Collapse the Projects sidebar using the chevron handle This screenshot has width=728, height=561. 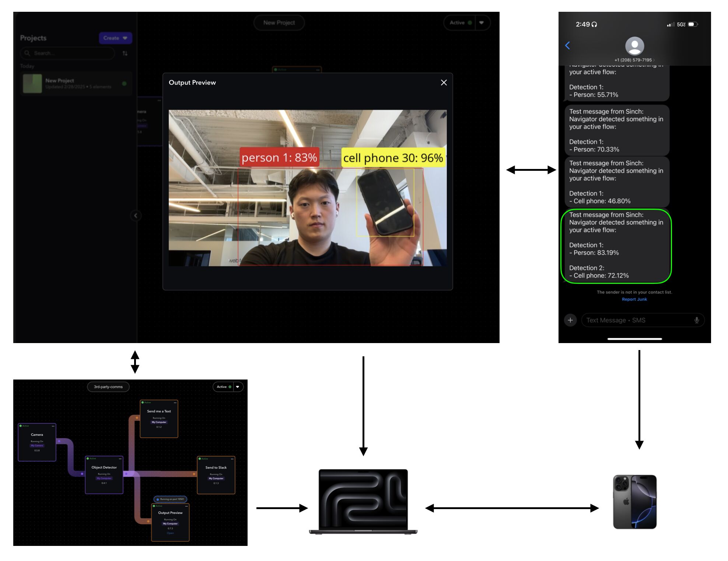pos(136,216)
